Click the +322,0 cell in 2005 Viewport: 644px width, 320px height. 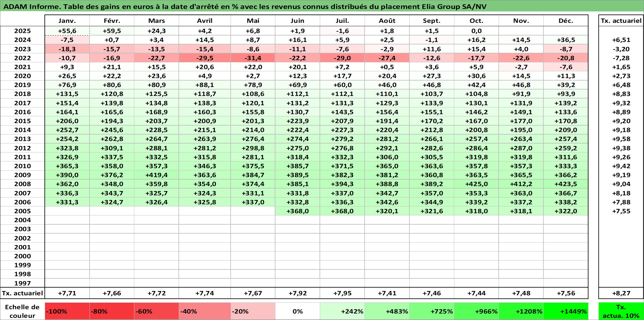[x=566, y=211]
